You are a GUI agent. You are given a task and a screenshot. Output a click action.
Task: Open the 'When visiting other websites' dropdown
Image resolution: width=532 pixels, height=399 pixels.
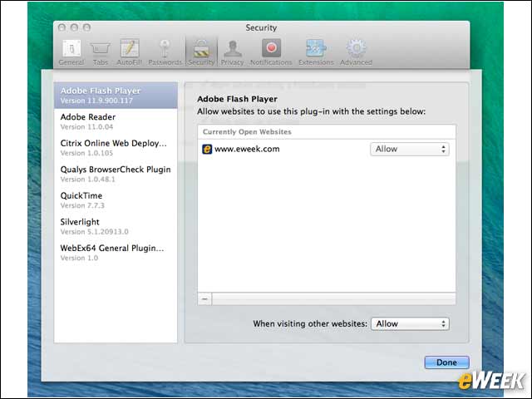click(x=410, y=323)
